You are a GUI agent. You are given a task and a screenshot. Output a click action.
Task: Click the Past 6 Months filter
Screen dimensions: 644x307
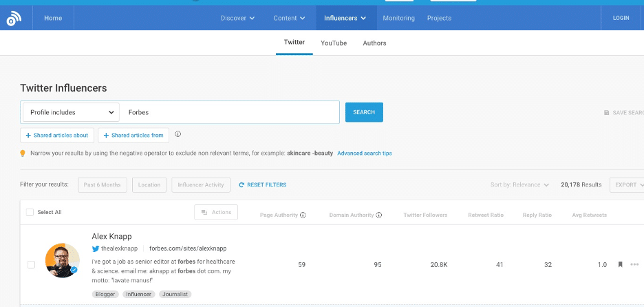102,184
